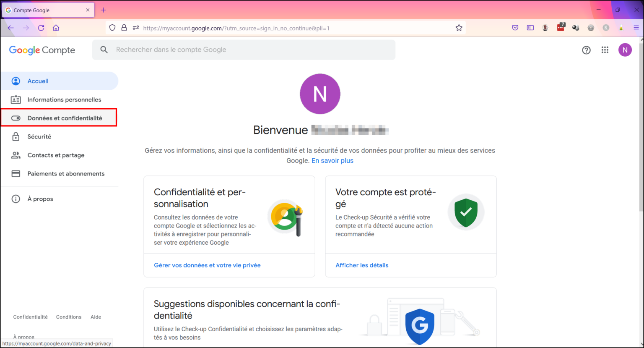Image resolution: width=644 pixels, height=348 pixels.
Task: Click the search magnifier icon
Action: point(104,50)
